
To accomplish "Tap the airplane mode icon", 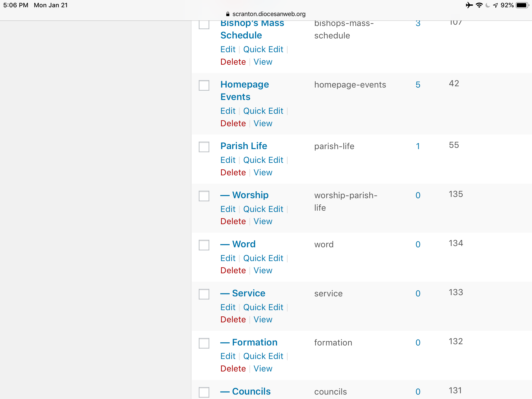I will coord(469,5).
